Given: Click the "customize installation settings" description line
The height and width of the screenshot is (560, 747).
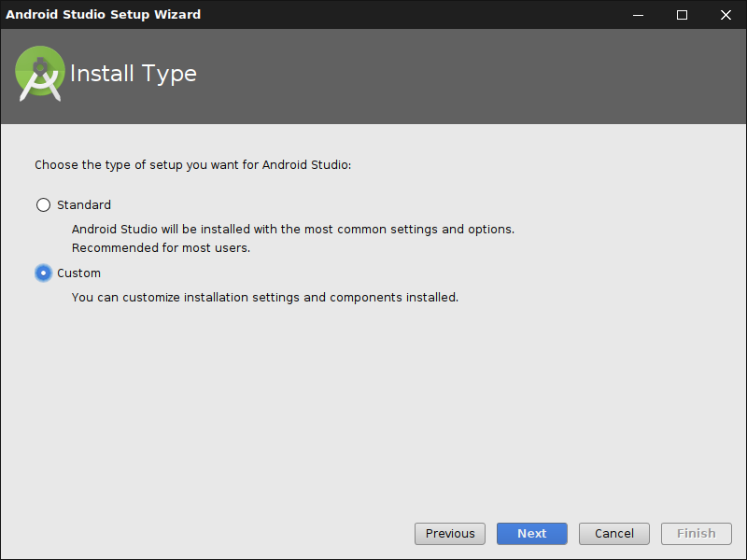Looking at the screenshot, I should 265,298.
